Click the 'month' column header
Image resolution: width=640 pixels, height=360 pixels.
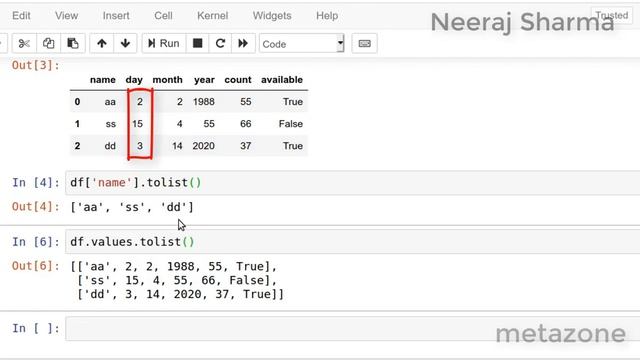click(167, 80)
